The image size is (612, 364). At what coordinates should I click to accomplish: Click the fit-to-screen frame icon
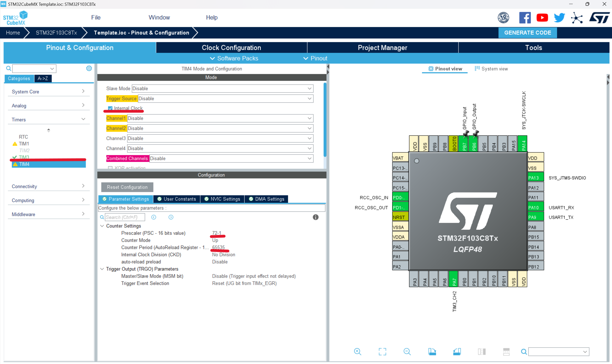tap(382, 352)
